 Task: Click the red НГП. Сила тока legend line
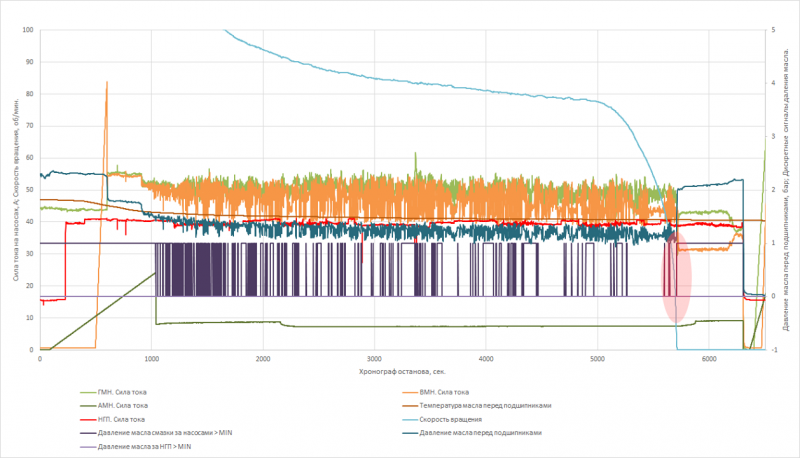coord(88,420)
